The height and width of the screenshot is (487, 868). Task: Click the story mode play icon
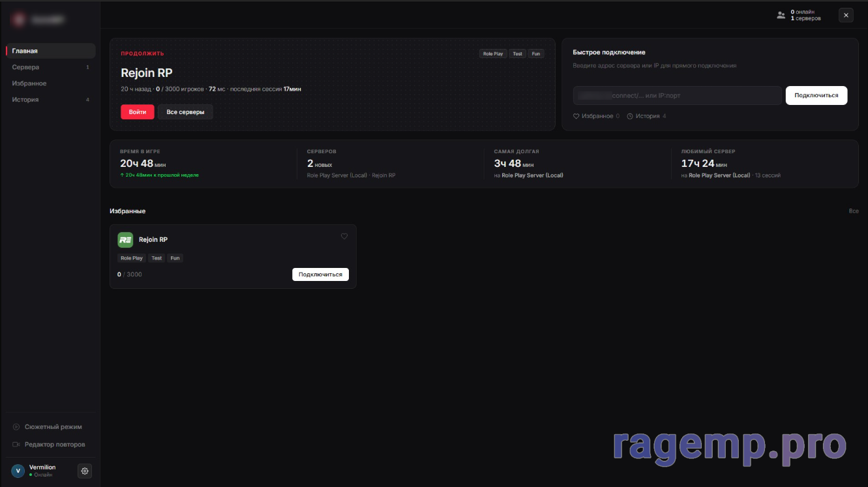(16, 427)
